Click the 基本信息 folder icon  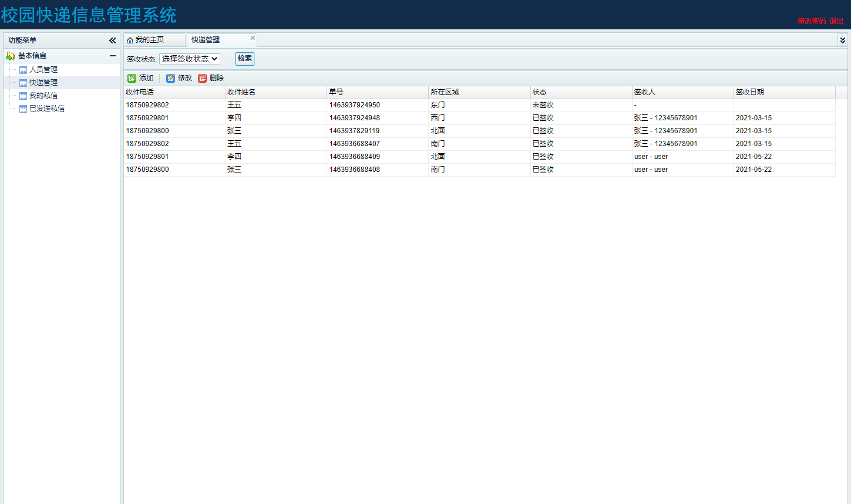(x=11, y=56)
